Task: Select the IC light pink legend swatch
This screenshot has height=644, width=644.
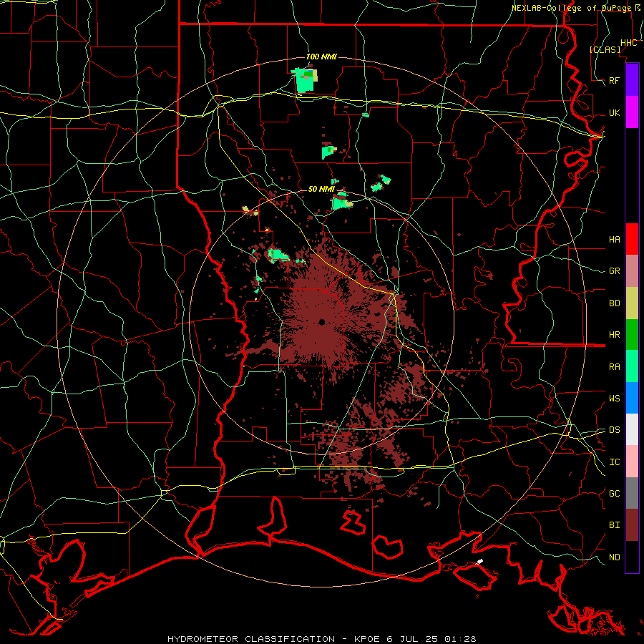Action: click(x=632, y=462)
